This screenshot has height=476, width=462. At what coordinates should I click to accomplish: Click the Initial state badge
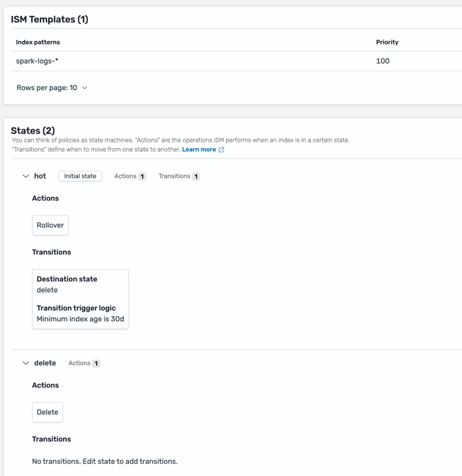80,177
